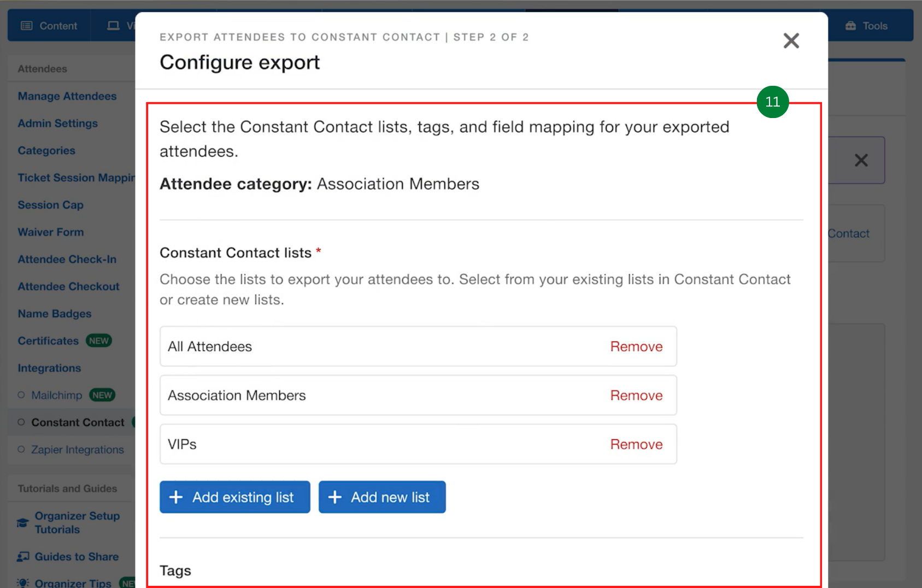The image size is (922, 588).
Task: Close the Configure export dialog
Action: (x=791, y=40)
